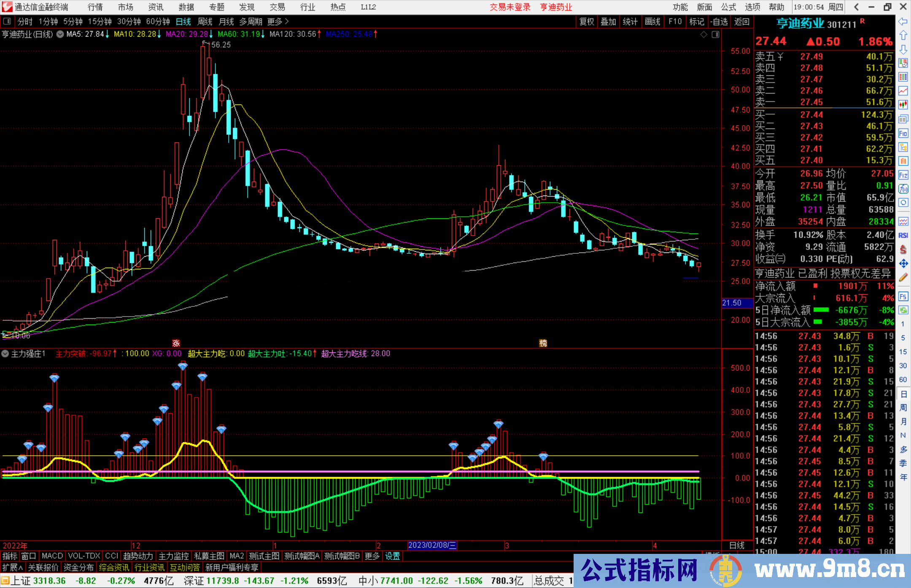Select the 周线 weekly period
The height and width of the screenshot is (588, 911).
(x=205, y=21)
